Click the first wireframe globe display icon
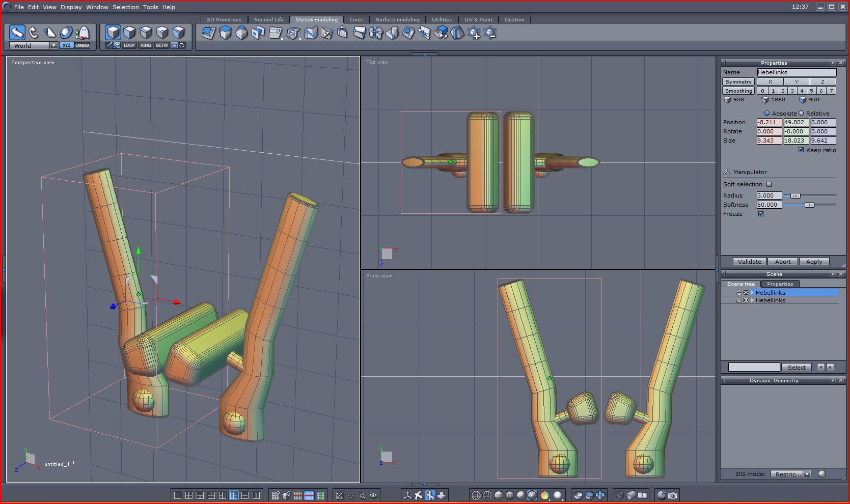The width and height of the screenshot is (850, 504). [x=476, y=495]
